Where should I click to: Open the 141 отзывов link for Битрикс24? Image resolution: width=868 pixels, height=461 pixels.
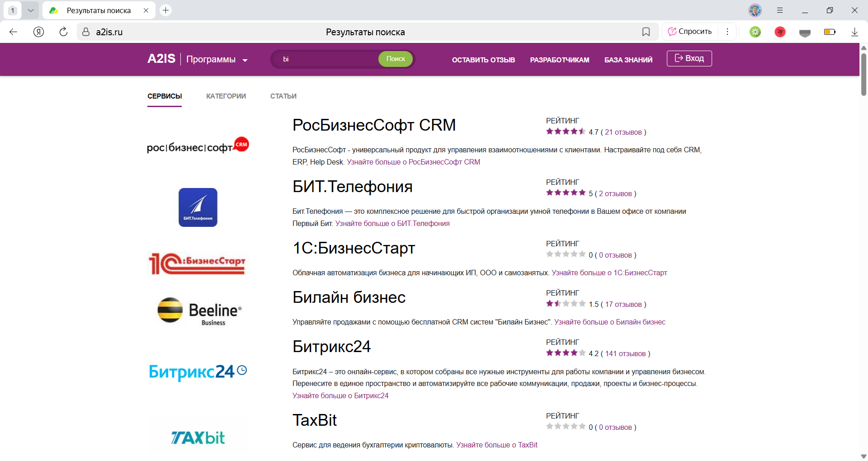click(x=625, y=354)
